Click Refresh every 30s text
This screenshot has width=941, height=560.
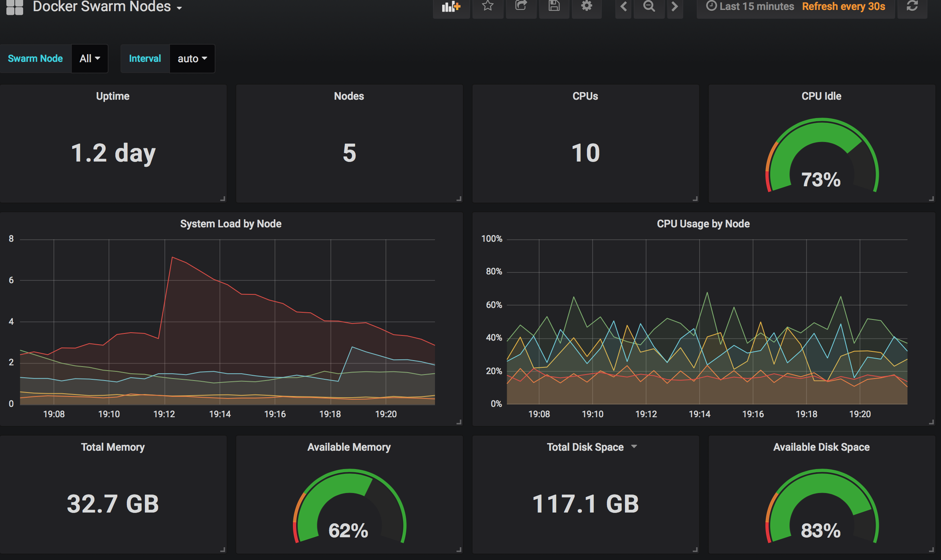click(x=843, y=7)
